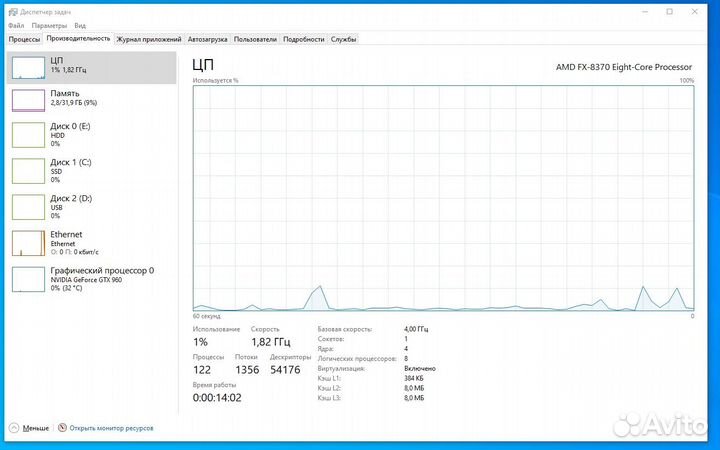720x450 pixels.
Task: Select Диск 2 (D:) USB graph icon
Action: pyautogui.click(x=28, y=206)
